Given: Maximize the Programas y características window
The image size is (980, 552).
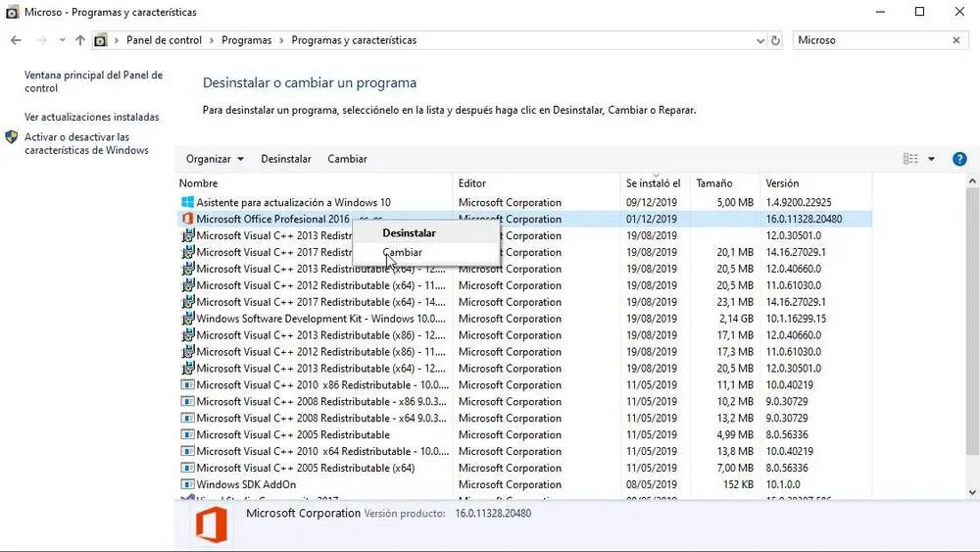Looking at the screenshot, I should tap(919, 12).
